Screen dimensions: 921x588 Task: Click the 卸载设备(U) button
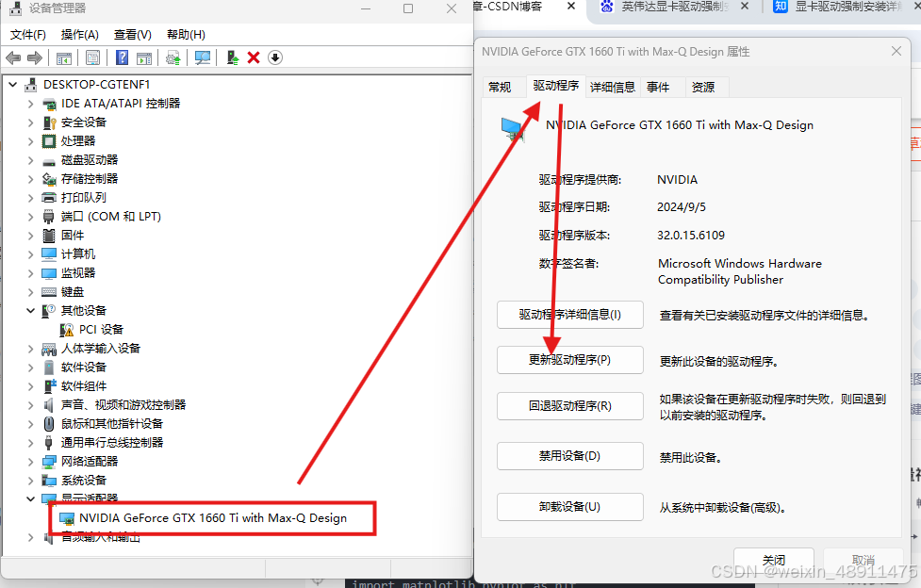(x=569, y=507)
